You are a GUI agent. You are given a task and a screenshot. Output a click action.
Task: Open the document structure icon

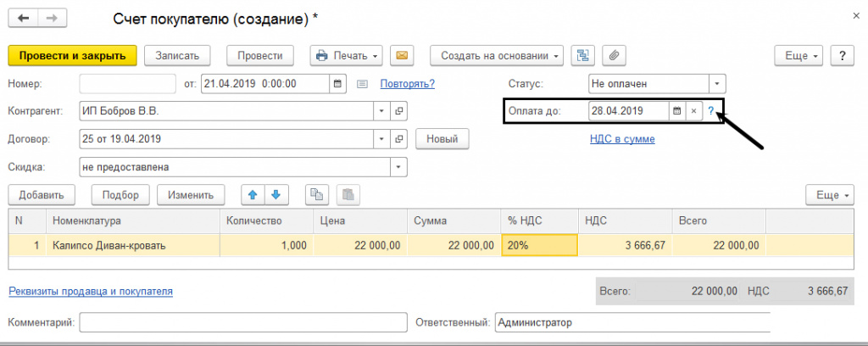582,56
